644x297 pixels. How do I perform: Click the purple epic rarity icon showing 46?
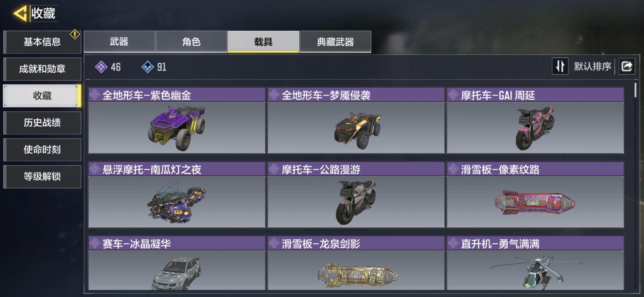point(101,67)
